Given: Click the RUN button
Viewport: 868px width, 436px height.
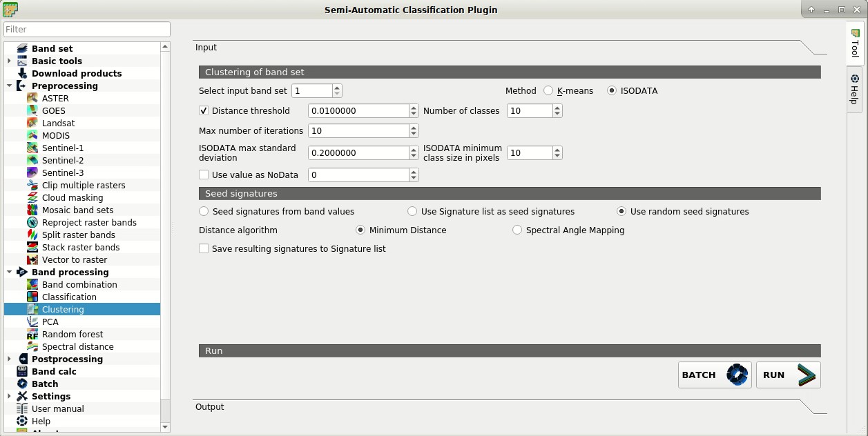Looking at the screenshot, I should coord(788,375).
